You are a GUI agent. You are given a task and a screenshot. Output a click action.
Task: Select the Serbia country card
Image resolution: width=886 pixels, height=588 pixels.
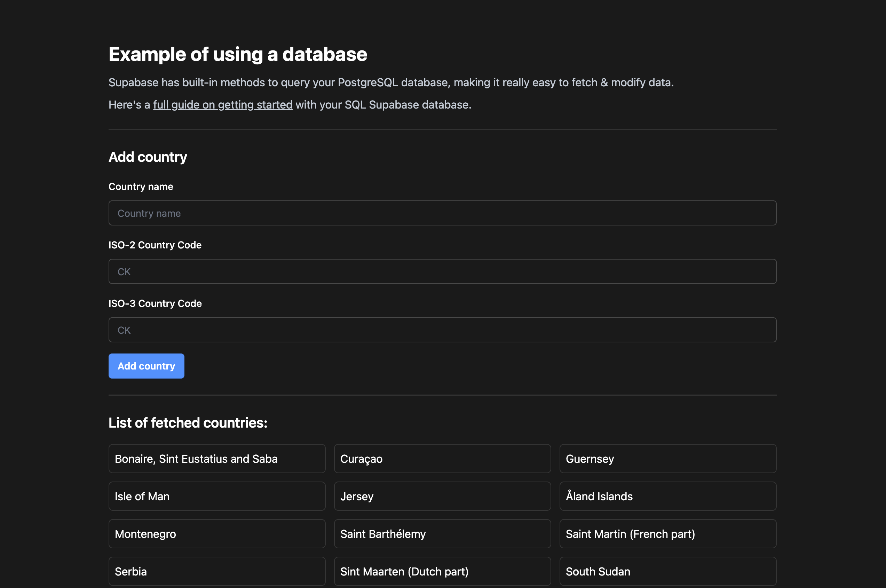217,571
